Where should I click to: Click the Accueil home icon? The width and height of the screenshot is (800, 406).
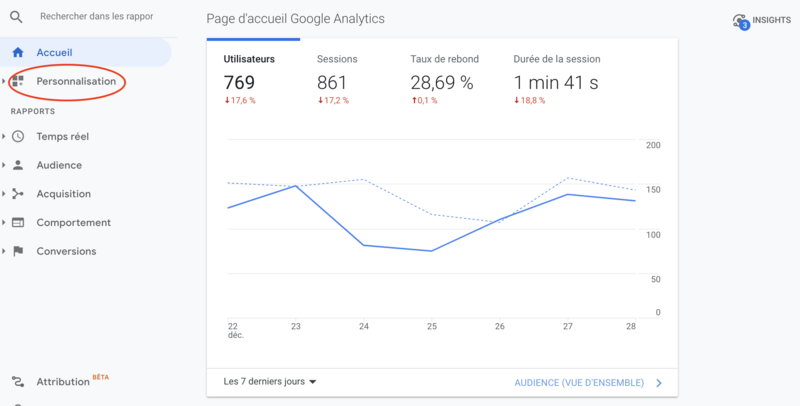(17, 52)
